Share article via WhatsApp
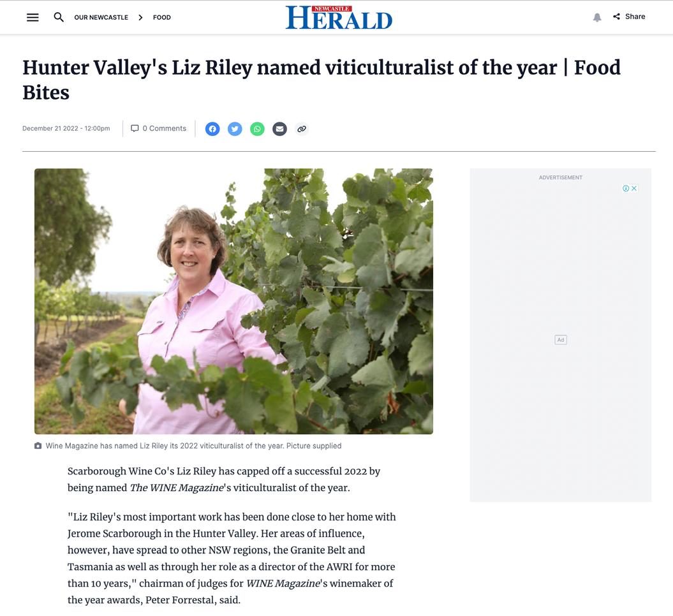Image resolution: width=673 pixels, height=616 pixels. pyautogui.click(x=257, y=129)
